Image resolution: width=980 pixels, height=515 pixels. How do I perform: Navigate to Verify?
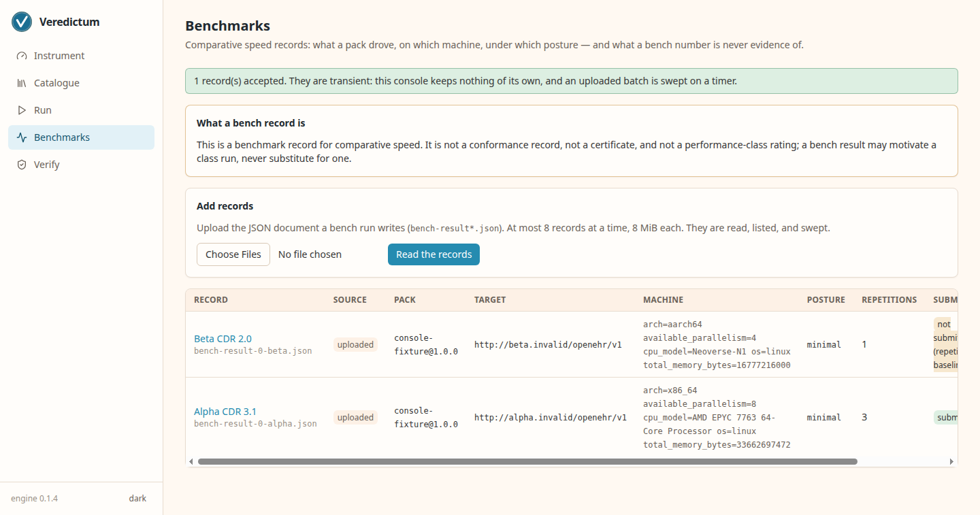81,165
